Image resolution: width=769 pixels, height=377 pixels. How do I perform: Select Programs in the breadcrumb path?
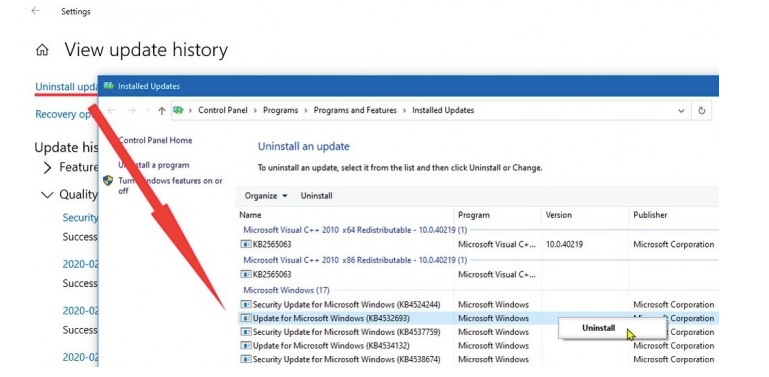(x=281, y=110)
